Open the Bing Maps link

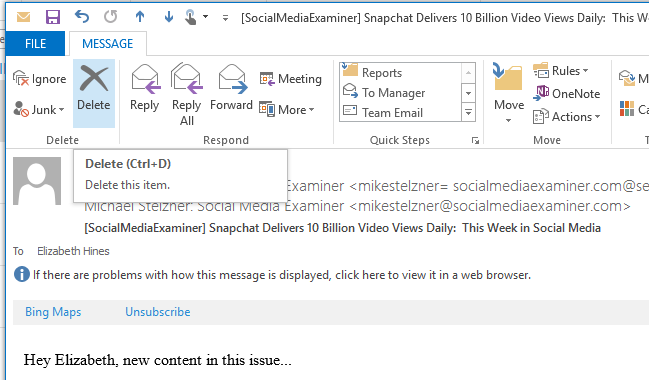(x=53, y=312)
